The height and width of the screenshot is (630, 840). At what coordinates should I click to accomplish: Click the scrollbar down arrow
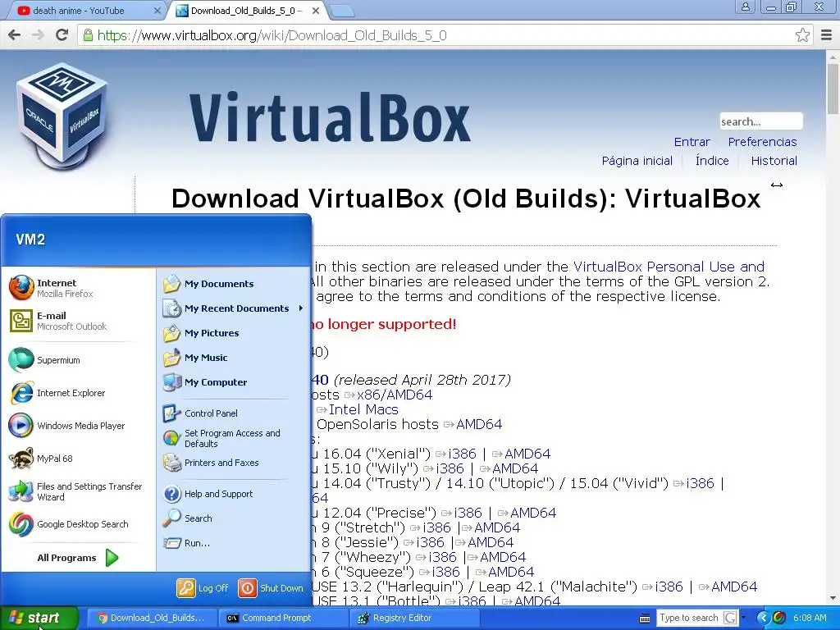(x=833, y=598)
